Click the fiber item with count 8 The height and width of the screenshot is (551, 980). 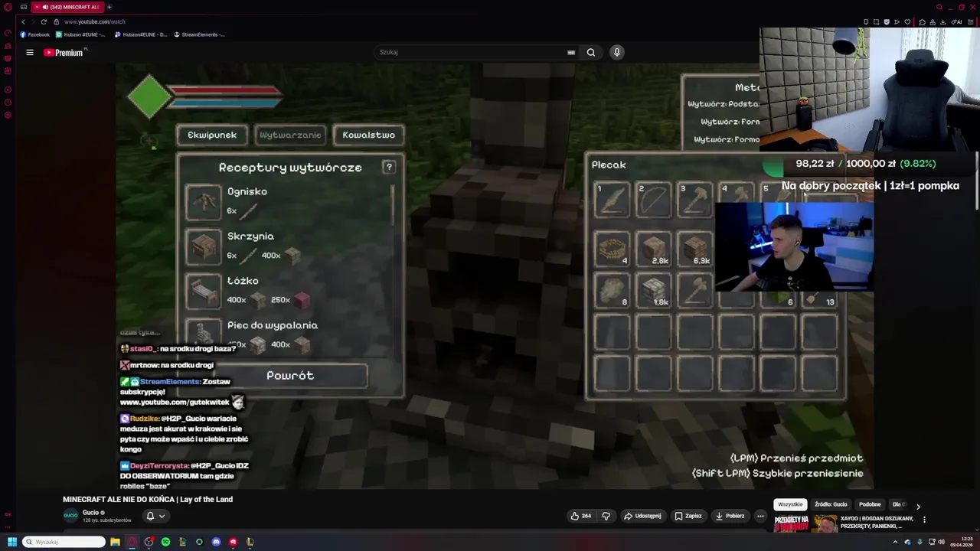click(x=612, y=290)
